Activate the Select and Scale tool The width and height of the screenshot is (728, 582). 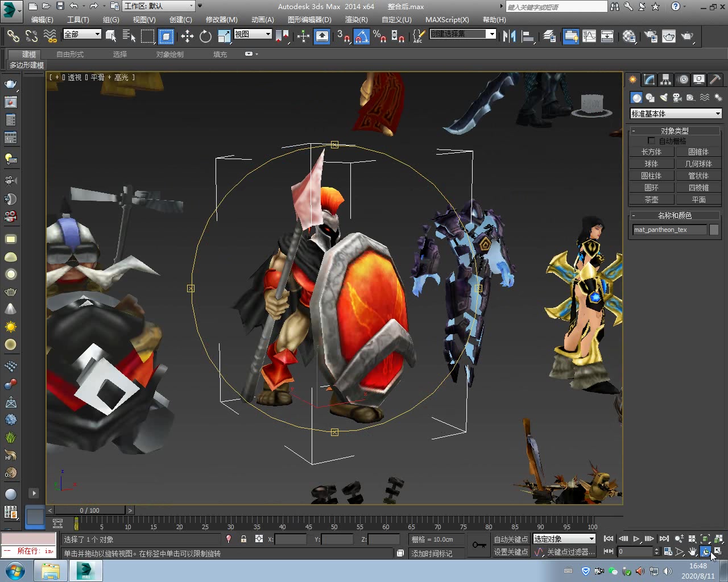(224, 36)
